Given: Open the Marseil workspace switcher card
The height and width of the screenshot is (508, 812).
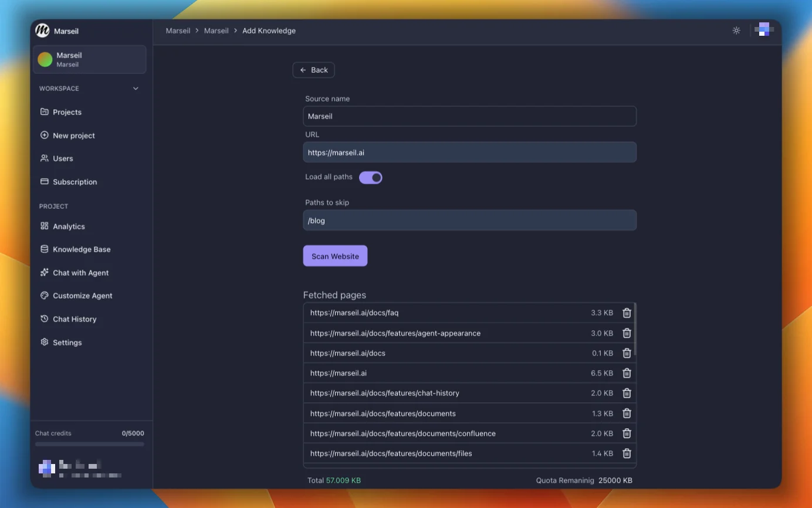Looking at the screenshot, I should click(90, 59).
